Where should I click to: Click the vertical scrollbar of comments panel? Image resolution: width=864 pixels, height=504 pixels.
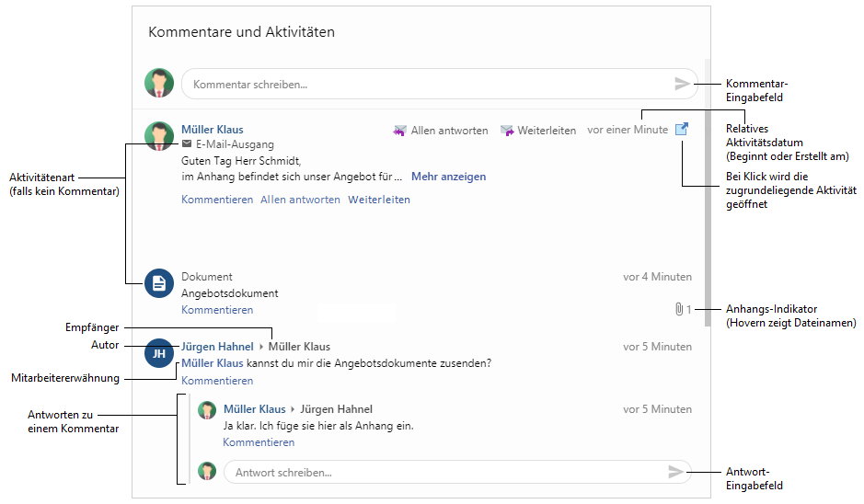[x=707, y=184]
